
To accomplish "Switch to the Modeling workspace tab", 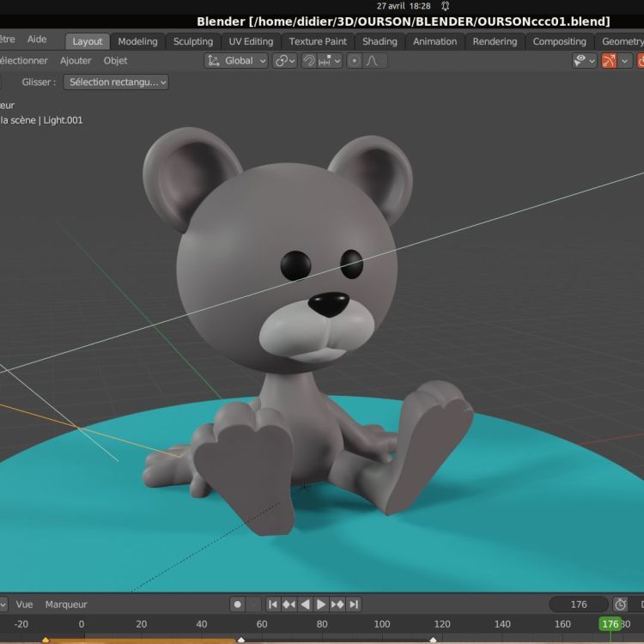I will point(137,41).
